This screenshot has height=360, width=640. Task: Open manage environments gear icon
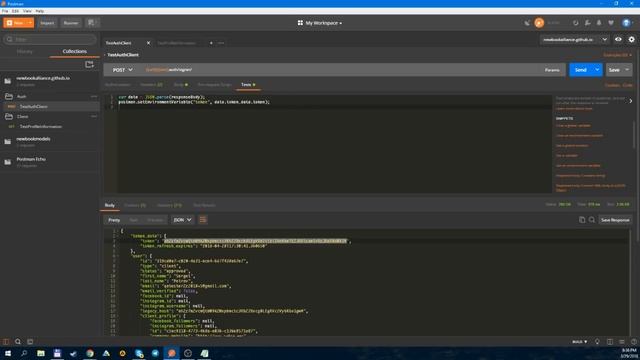tap(631, 40)
